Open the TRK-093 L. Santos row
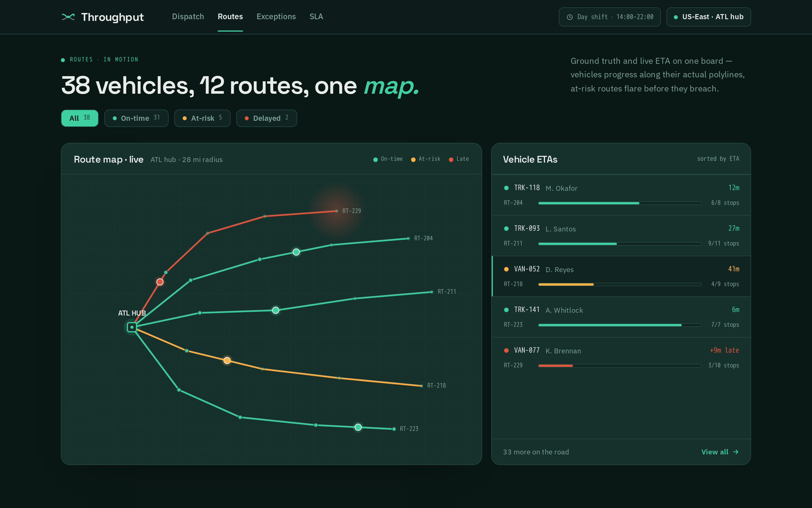 (x=621, y=236)
